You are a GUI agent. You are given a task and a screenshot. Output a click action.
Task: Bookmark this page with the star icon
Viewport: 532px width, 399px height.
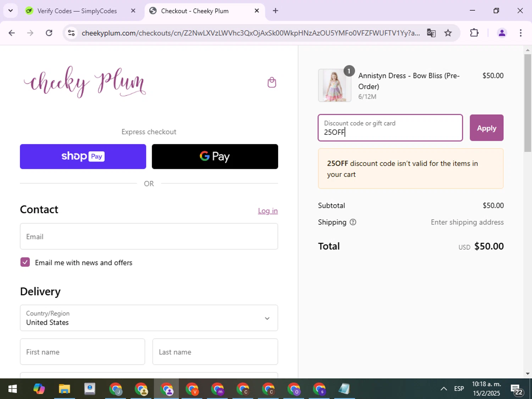(x=448, y=33)
